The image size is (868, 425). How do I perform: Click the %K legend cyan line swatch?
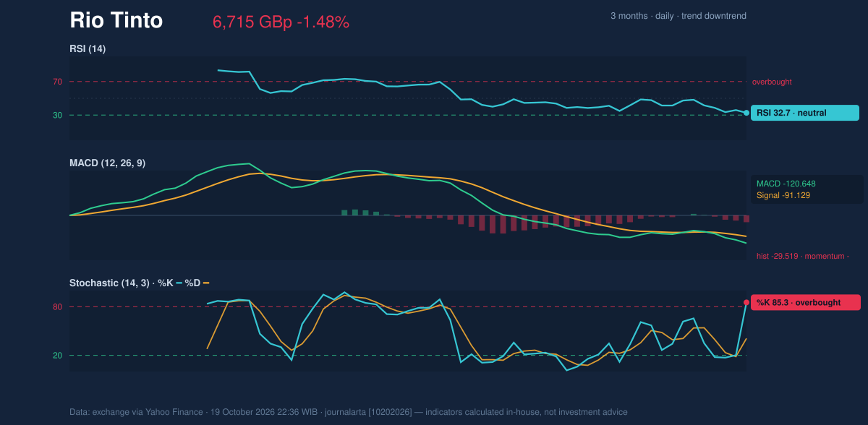[x=179, y=283]
